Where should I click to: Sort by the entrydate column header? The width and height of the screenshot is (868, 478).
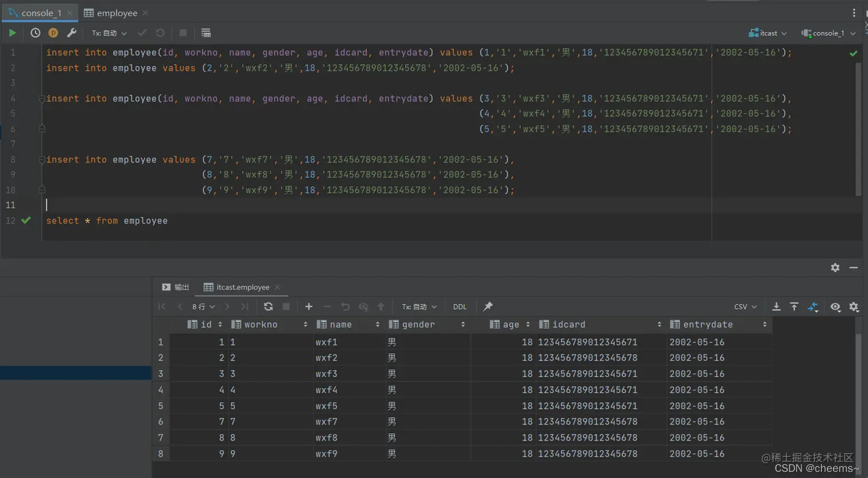[719, 325]
